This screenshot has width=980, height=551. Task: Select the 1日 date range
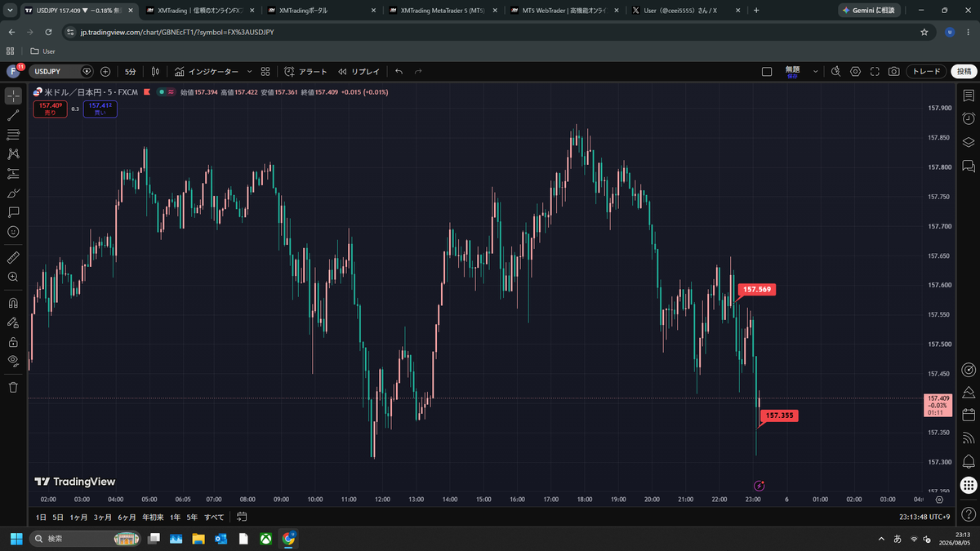41,517
